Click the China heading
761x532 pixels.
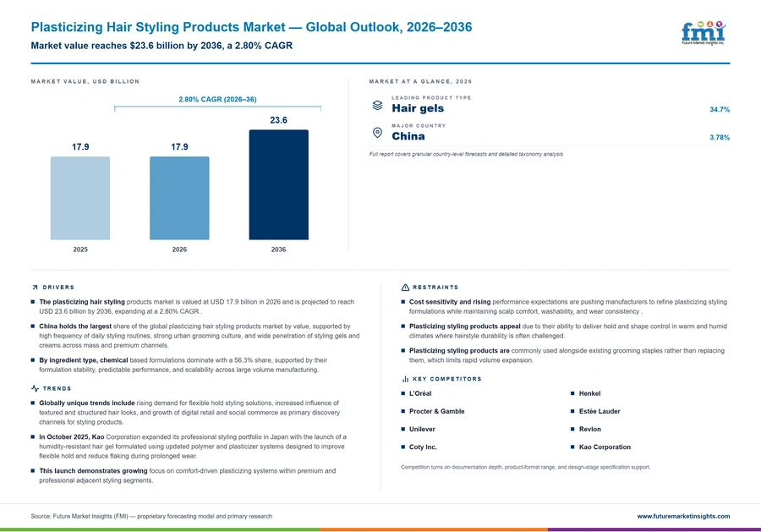coord(408,136)
